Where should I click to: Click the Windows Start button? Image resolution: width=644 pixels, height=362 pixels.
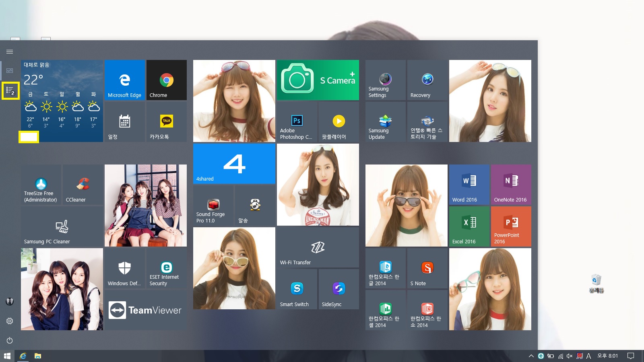tap(7, 356)
